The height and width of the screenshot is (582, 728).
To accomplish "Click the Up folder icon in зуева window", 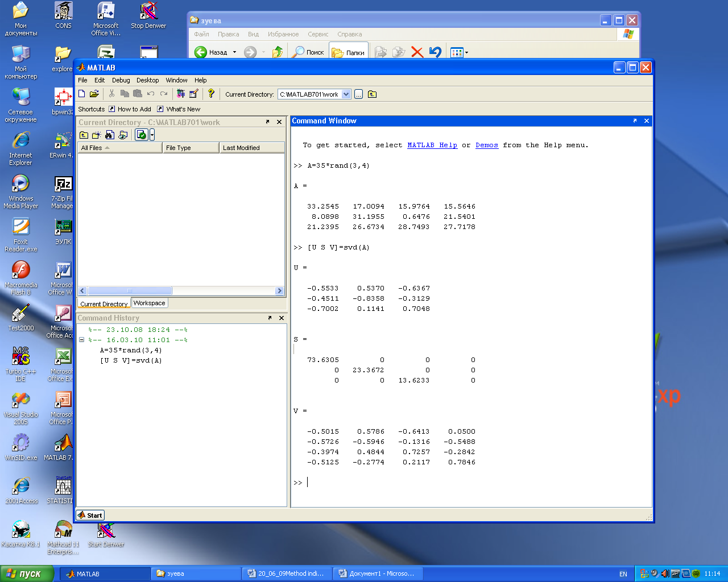I will (278, 52).
